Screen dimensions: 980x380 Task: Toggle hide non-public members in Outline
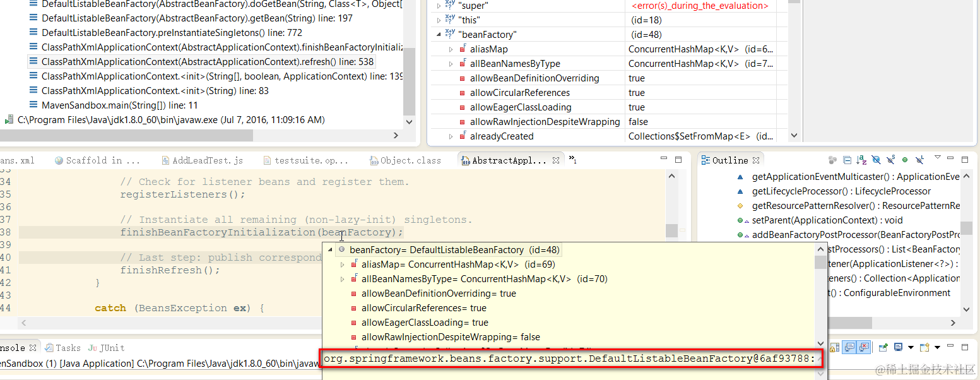point(905,160)
